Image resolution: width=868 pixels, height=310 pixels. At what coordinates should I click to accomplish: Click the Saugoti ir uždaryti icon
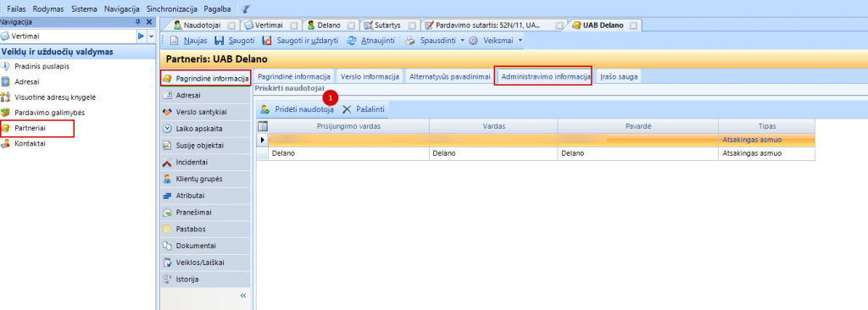[x=267, y=41]
